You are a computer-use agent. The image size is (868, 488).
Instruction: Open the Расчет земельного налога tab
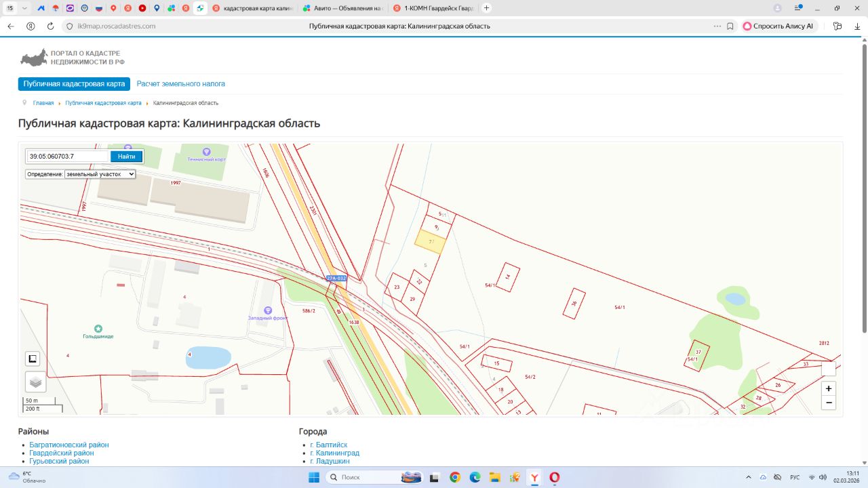tap(181, 84)
